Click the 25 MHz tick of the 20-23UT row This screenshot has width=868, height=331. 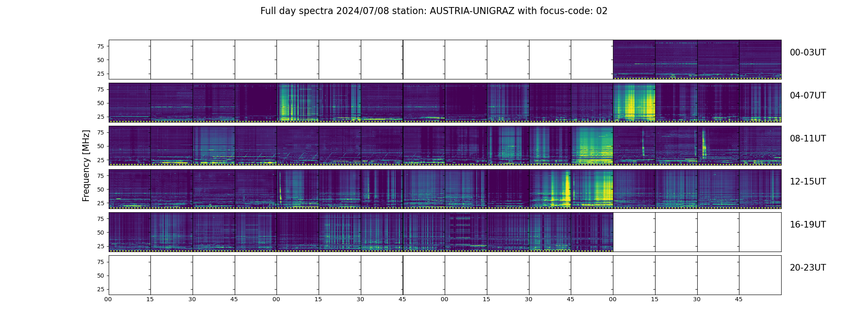pos(100,289)
